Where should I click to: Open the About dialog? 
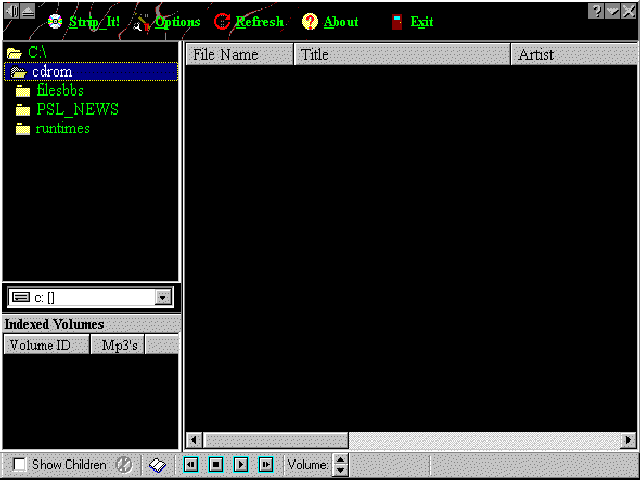pyautogui.click(x=331, y=21)
